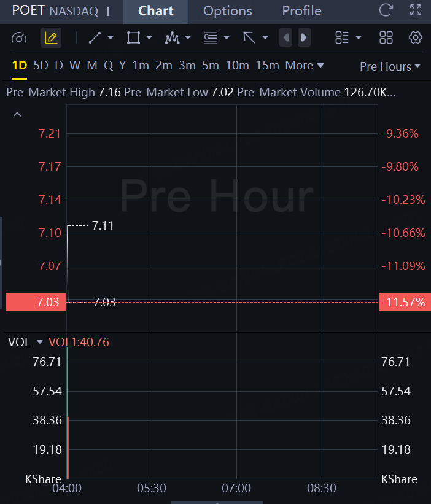This screenshot has width=431, height=504.
Task: Select the rectangle shape tool
Action: point(133,37)
